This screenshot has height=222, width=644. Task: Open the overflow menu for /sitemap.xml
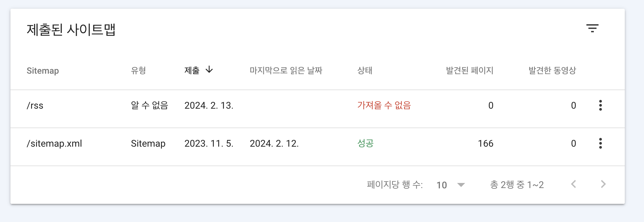601,143
